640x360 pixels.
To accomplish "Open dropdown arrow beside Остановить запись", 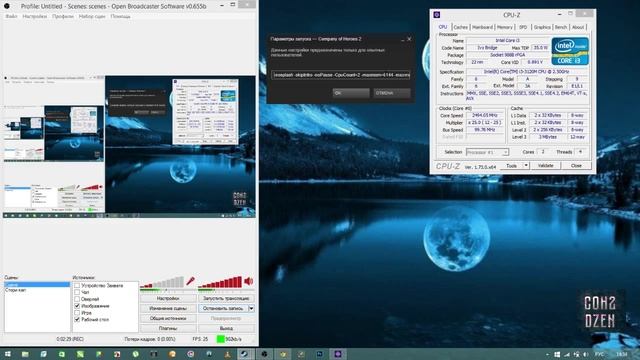I will 251,309.
